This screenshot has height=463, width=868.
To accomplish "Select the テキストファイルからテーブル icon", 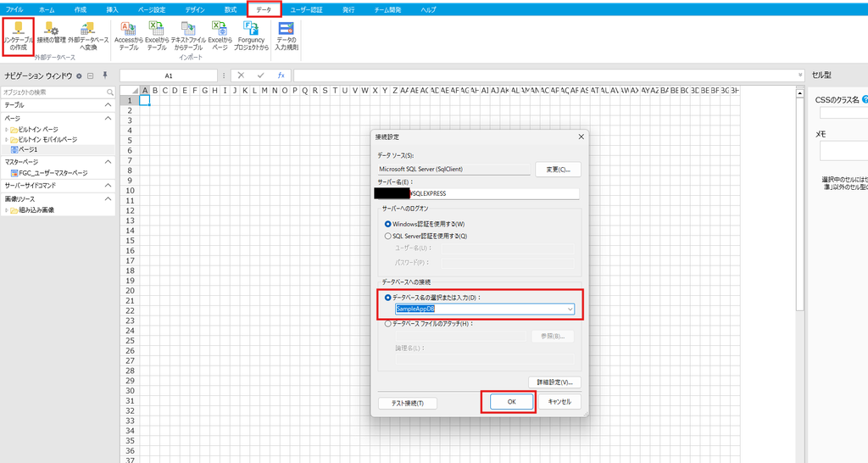I will click(x=188, y=36).
